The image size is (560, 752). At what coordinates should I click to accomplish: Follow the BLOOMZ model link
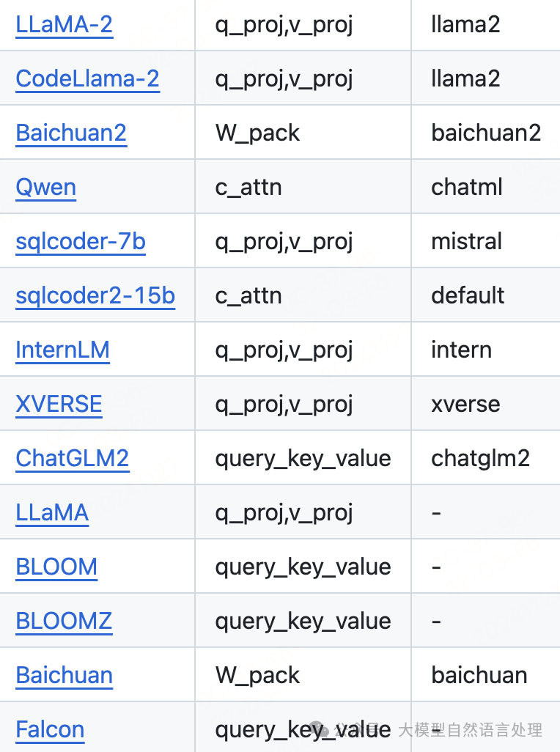(x=64, y=622)
